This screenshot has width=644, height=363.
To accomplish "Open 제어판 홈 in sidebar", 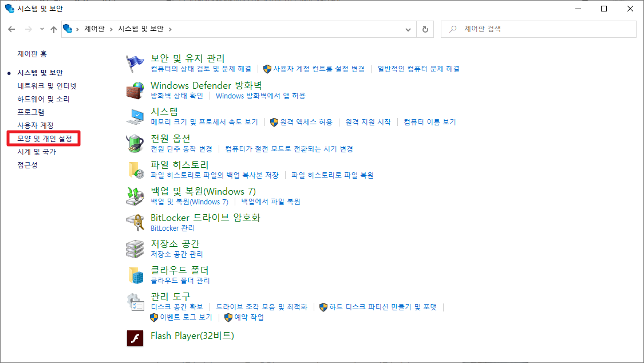I will (32, 54).
